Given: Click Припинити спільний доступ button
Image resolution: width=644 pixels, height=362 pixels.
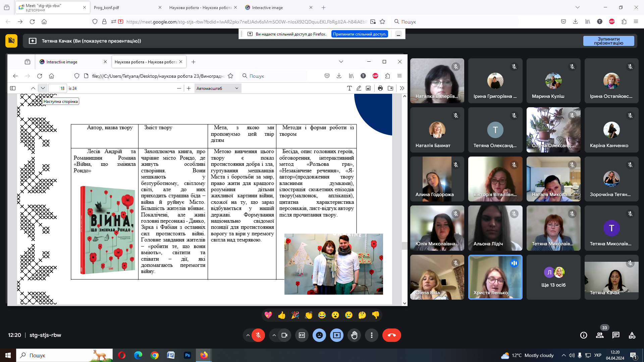Looking at the screenshot, I should pos(360,34).
